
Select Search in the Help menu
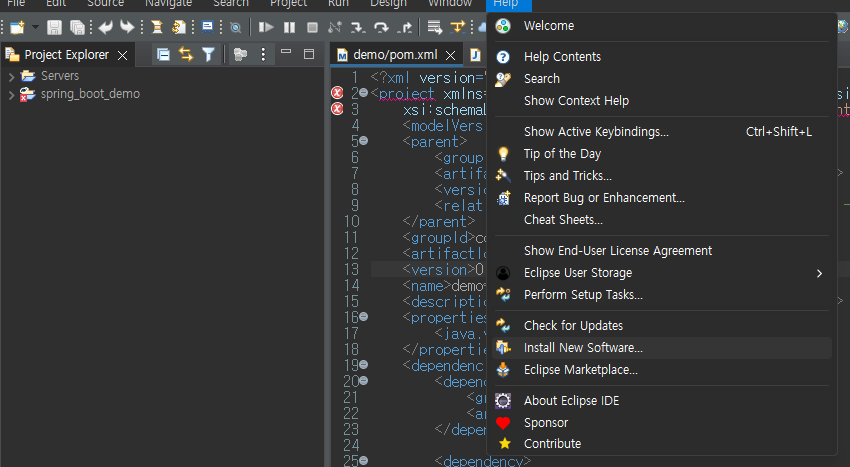[662, 79]
